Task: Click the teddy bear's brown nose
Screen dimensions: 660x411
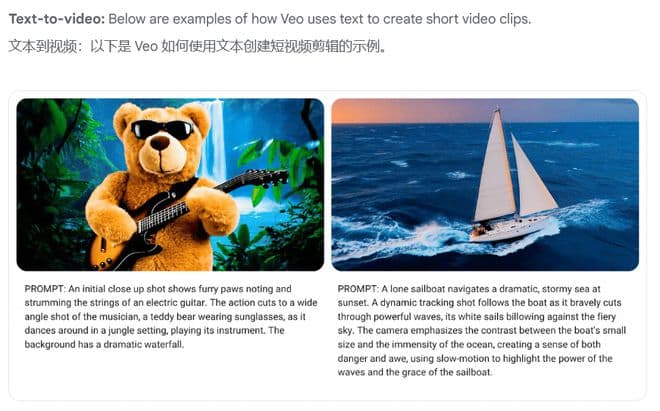Action: (160, 143)
